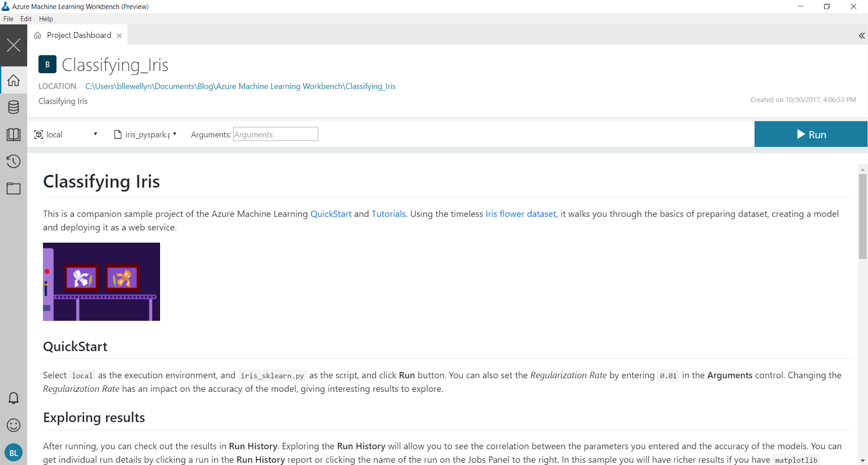Click the vertical scrollbar thumb
Viewport: 868px width, 465px height.
point(863,216)
